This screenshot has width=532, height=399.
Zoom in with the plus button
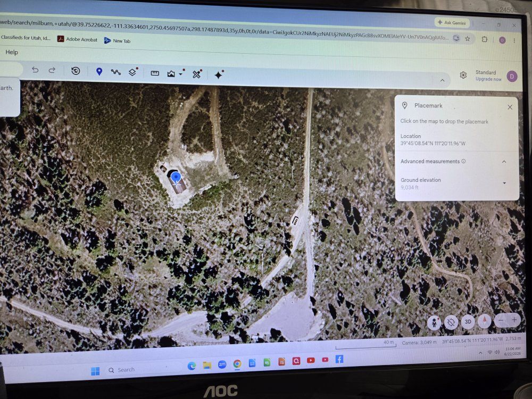pyautogui.click(x=514, y=320)
